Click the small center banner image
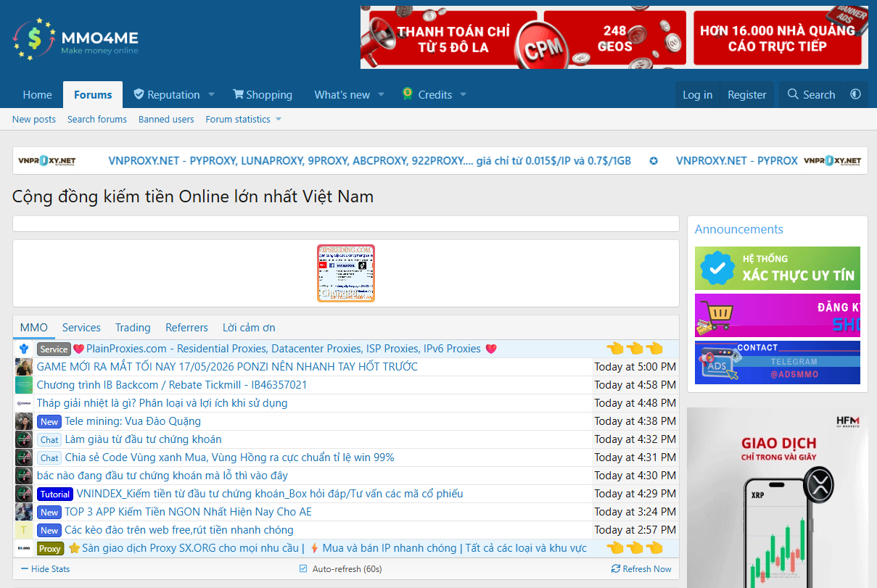The width and height of the screenshot is (877, 588). pyautogui.click(x=346, y=273)
